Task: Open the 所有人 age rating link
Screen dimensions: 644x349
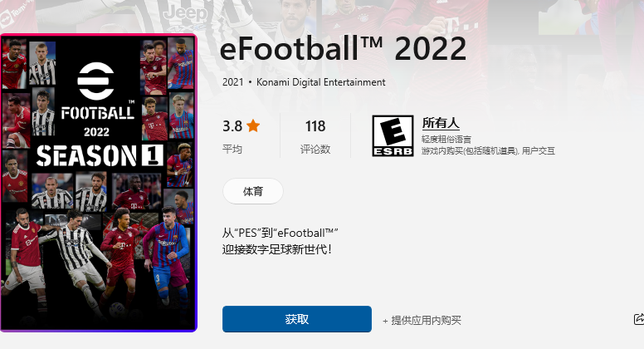Action: pyautogui.click(x=441, y=123)
